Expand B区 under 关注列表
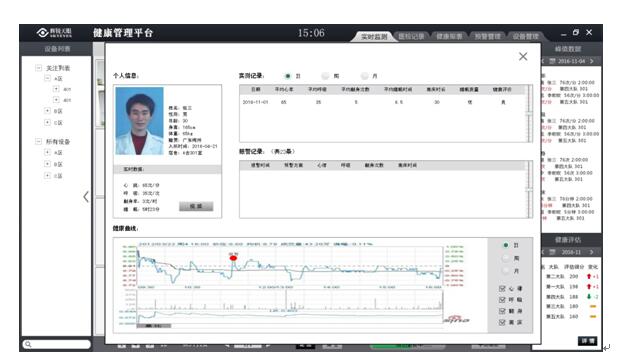This screenshot has height=364, width=624. [47, 111]
